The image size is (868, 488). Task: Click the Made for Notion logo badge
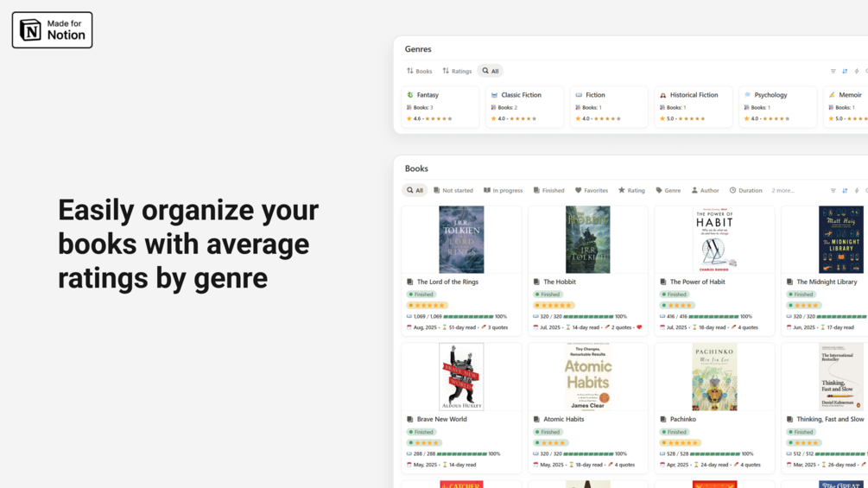(52, 30)
